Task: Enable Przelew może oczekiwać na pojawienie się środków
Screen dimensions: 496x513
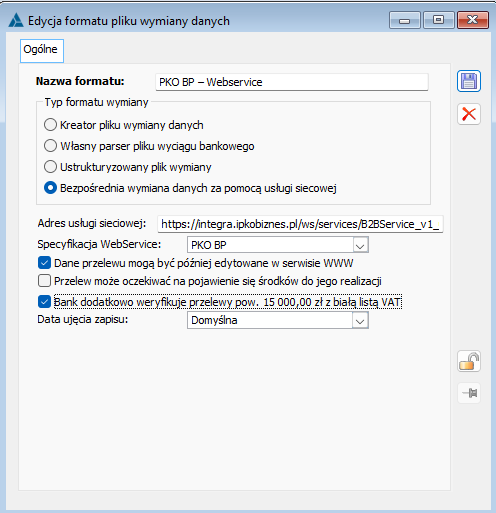Action: pos(44,281)
